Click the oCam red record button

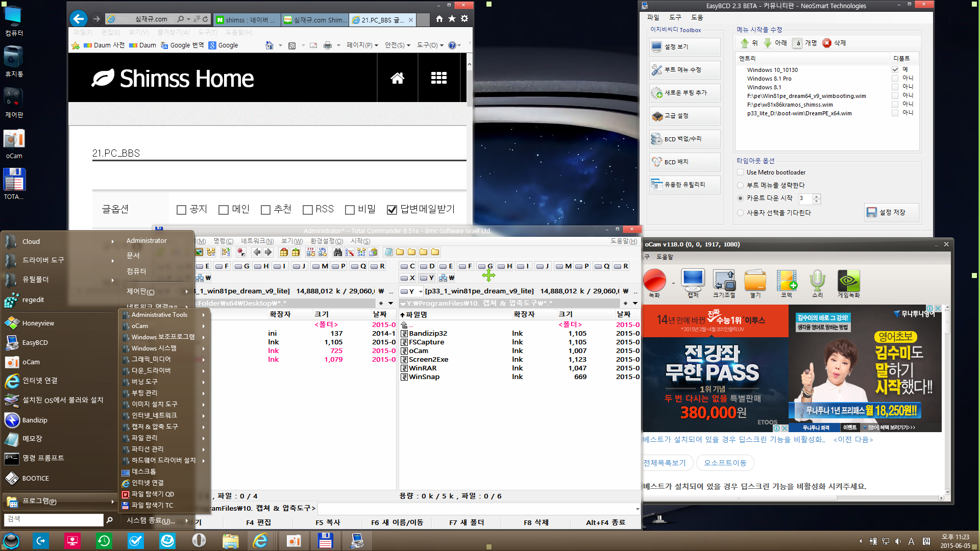pos(654,280)
